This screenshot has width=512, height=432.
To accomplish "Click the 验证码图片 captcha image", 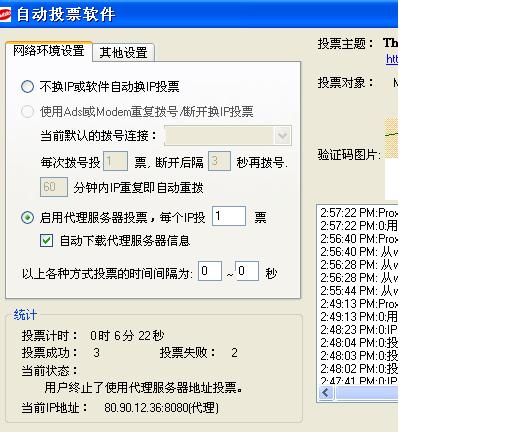I will click(x=392, y=137).
